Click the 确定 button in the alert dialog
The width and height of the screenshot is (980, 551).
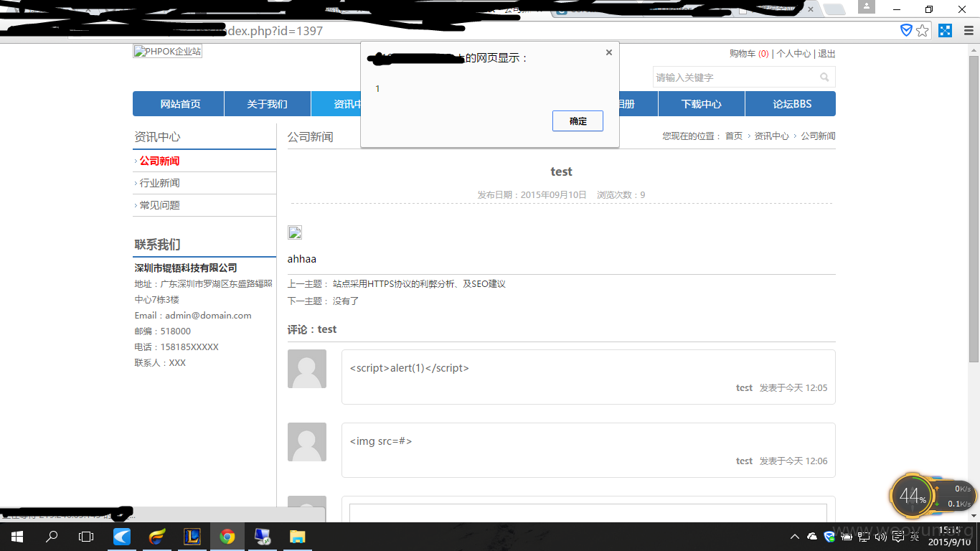tap(578, 121)
